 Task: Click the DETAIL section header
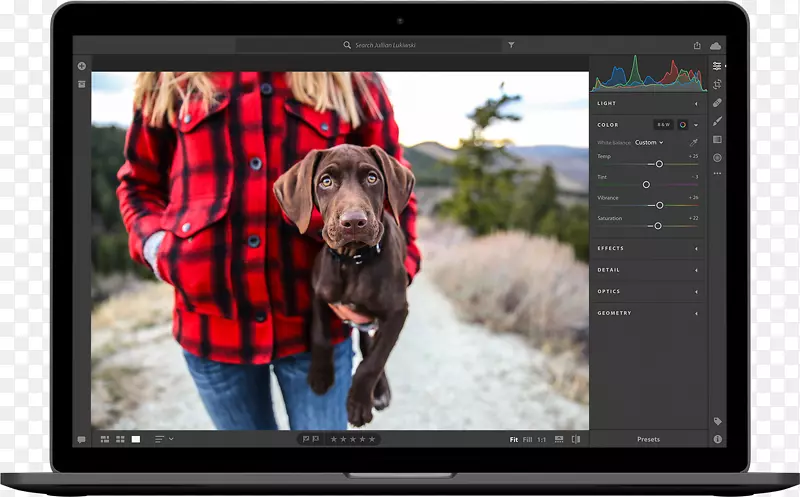[609, 269]
